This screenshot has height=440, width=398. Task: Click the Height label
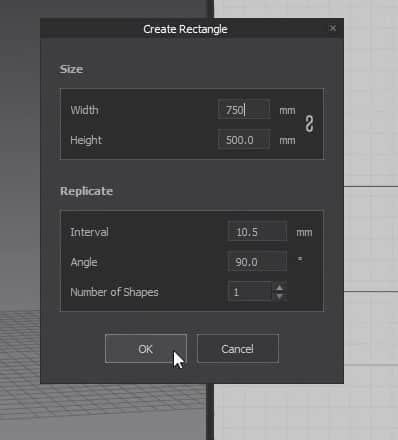[x=86, y=140]
